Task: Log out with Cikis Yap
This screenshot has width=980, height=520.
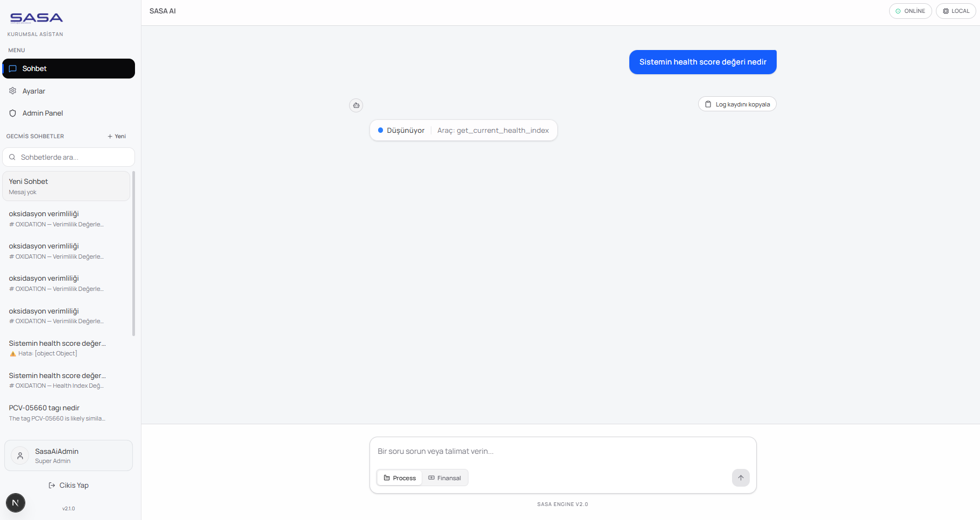Action: pos(69,485)
